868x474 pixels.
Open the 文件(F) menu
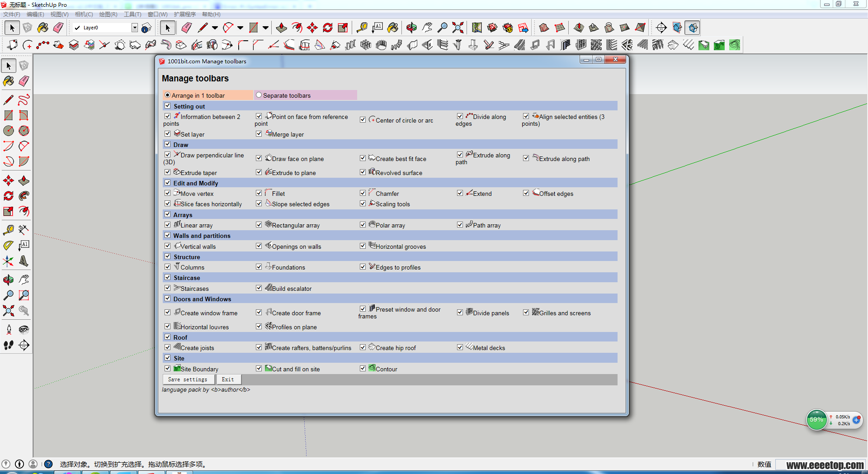[12, 14]
